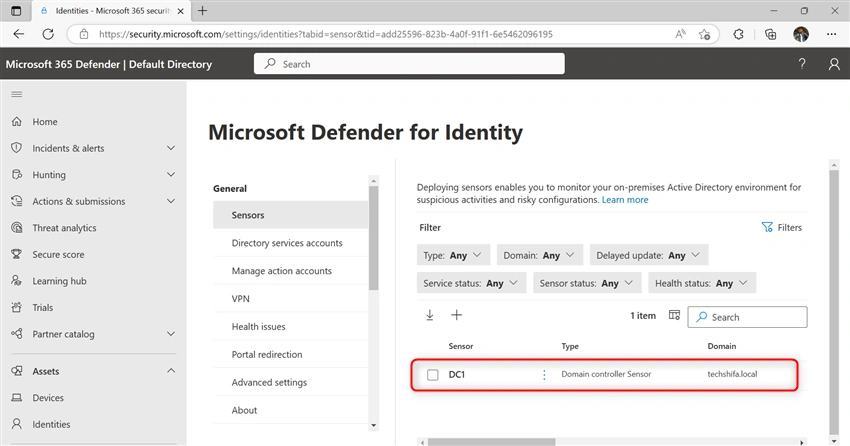850x446 pixels.
Task: Click the Incidents & alerts shield icon
Action: click(x=17, y=148)
